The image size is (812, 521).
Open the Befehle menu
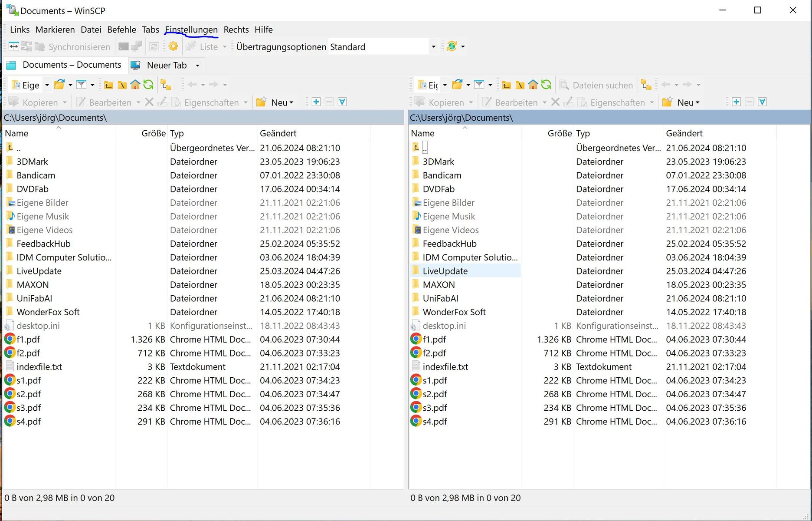tap(121, 30)
